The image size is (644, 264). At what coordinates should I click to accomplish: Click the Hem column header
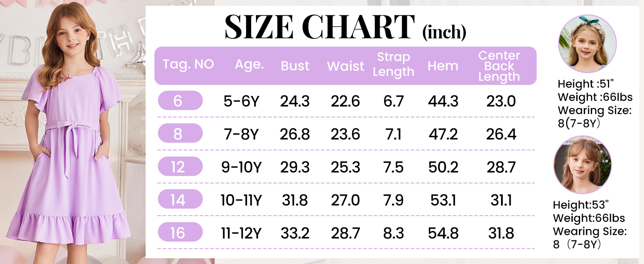click(443, 66)
